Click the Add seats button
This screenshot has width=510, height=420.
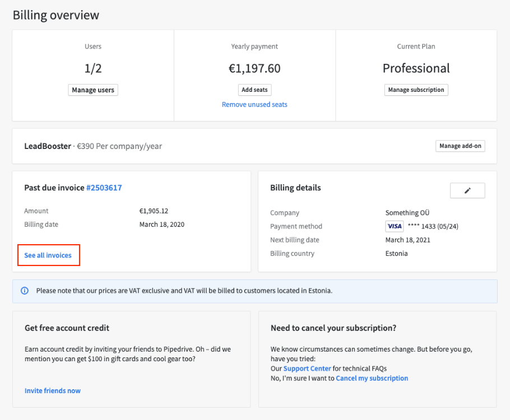point(254,90)
